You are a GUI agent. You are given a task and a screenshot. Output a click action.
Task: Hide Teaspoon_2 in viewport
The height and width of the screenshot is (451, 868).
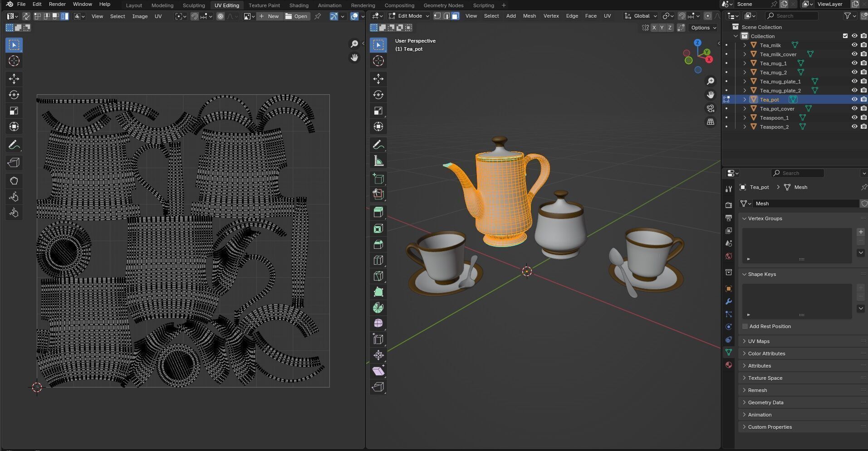pos(854,127)
